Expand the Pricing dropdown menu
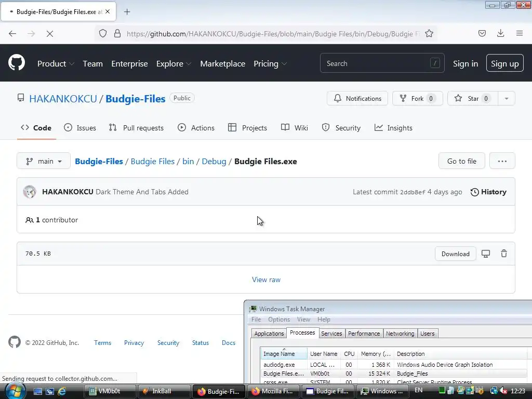532x399 pixels. (270, 63)
